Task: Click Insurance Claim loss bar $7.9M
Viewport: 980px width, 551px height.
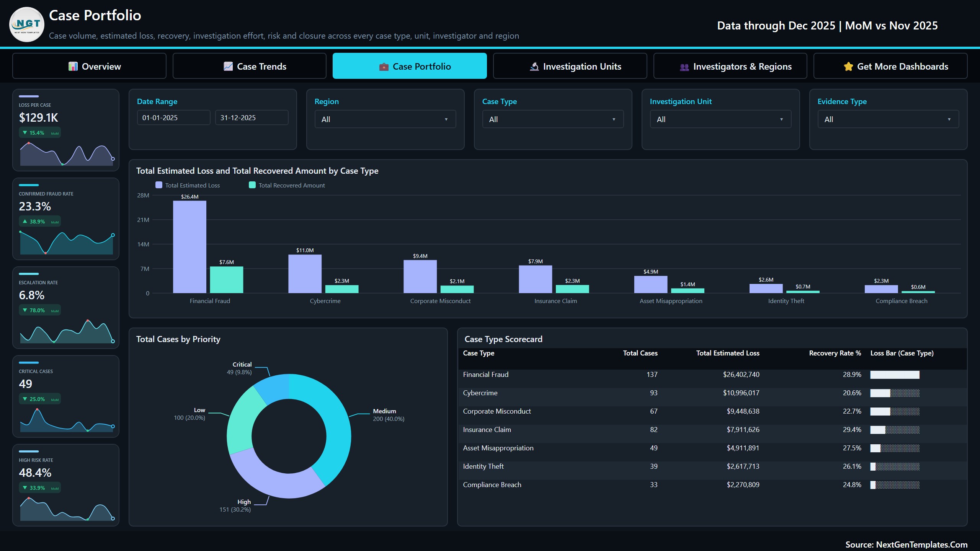Action: (536, 279)
